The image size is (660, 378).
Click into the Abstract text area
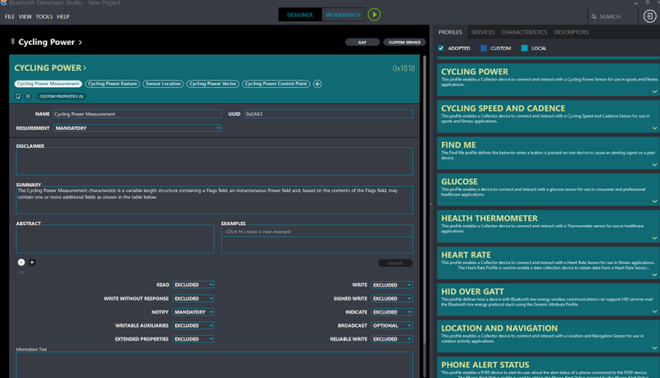[115, 239]
